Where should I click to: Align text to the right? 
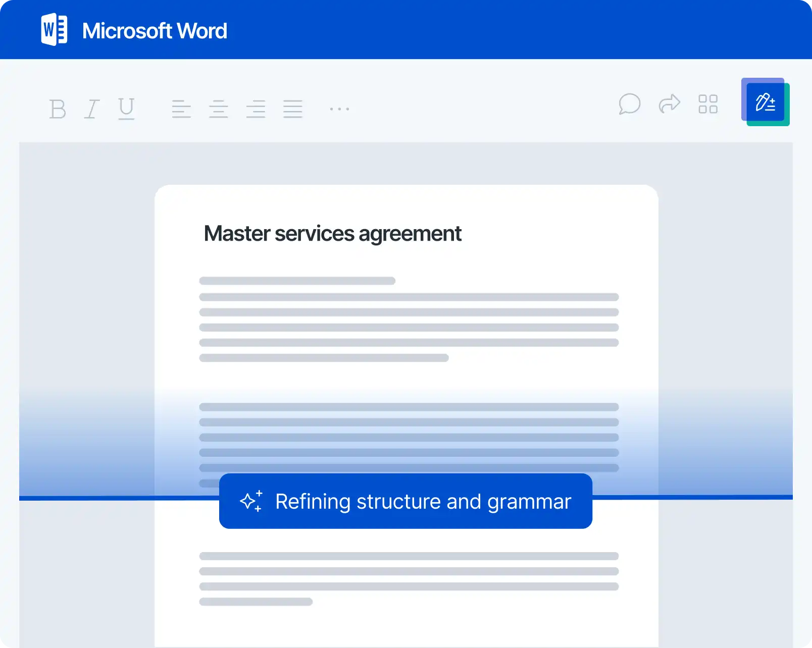256,109
